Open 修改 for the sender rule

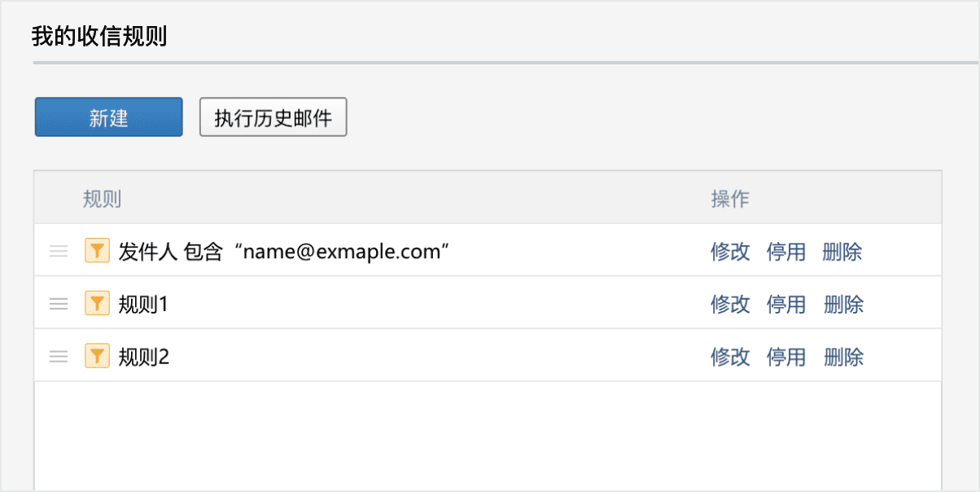coord(730,253)
